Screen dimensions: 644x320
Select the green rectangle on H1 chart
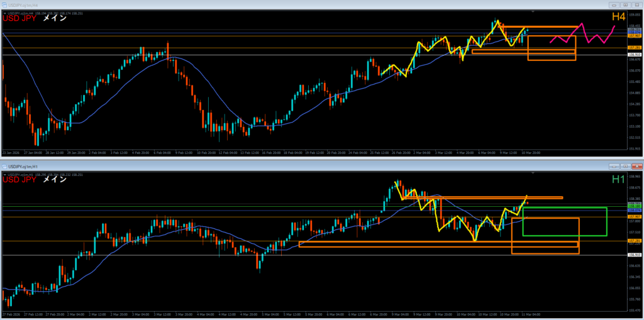point(606,221)
